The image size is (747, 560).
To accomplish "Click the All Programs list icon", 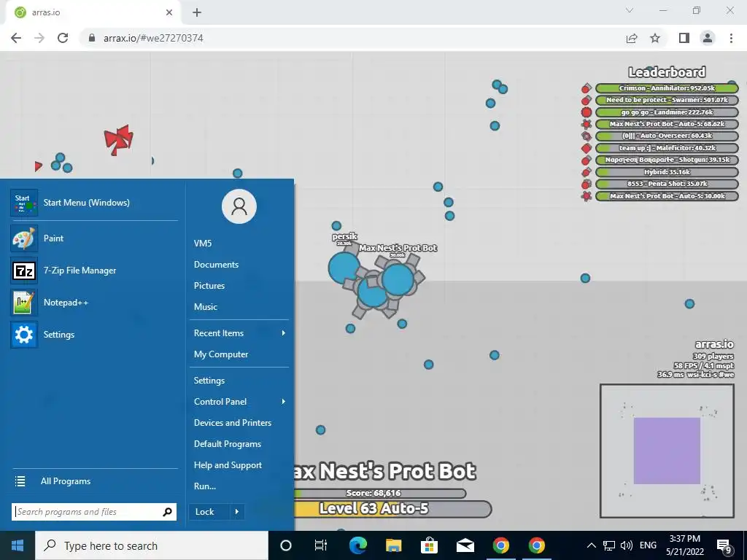I will coord(20,481).
